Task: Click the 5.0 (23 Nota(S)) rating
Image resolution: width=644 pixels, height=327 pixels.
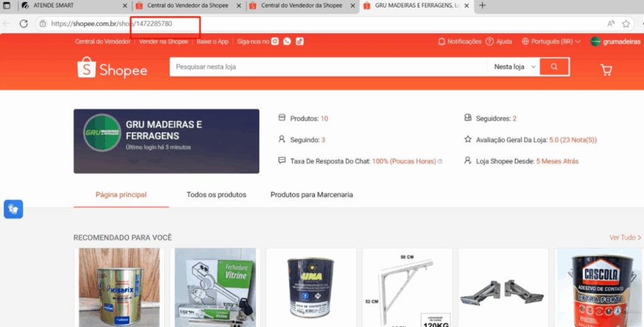Action: coord(573,140)
